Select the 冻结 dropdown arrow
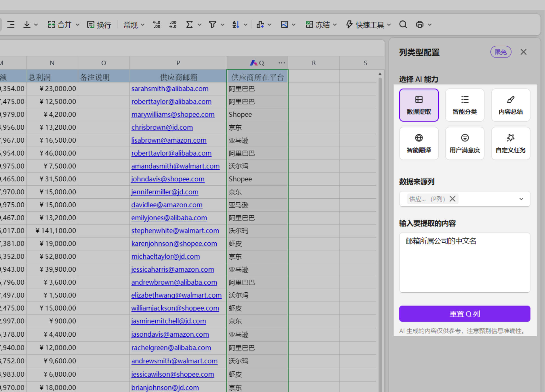545x392 pixels. (335, 25)
